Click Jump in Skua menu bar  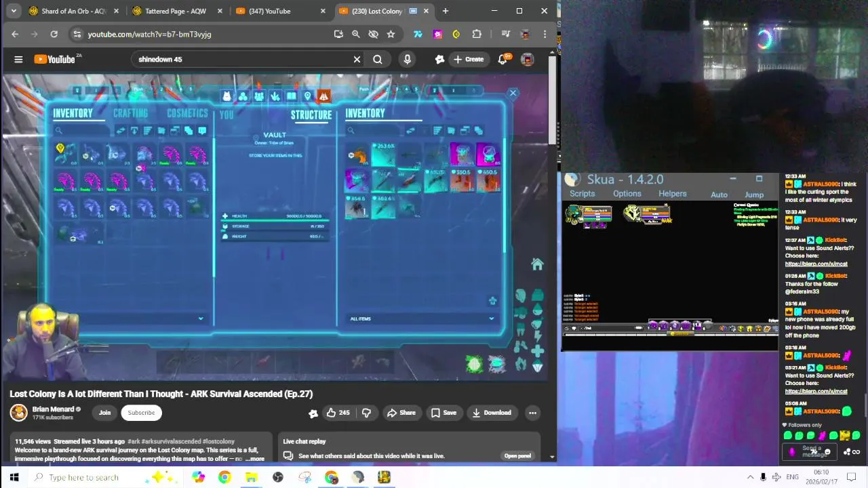tap(754, 195)
